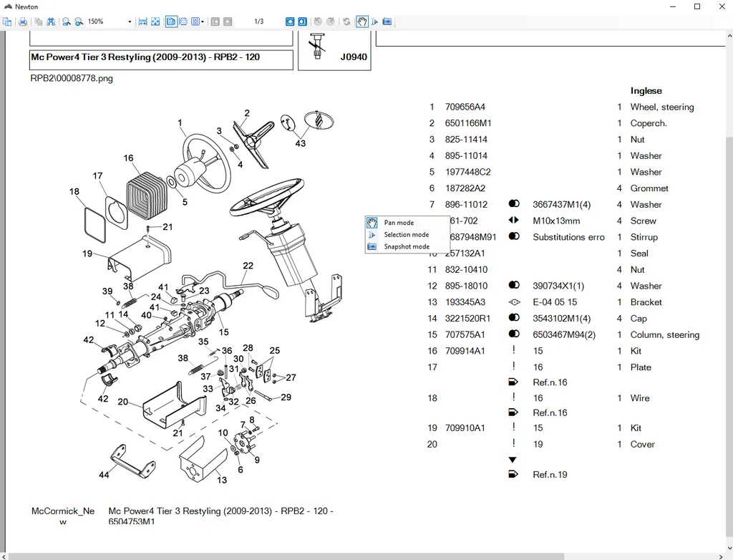Click the 'Grommet' description

pos(649,188)
